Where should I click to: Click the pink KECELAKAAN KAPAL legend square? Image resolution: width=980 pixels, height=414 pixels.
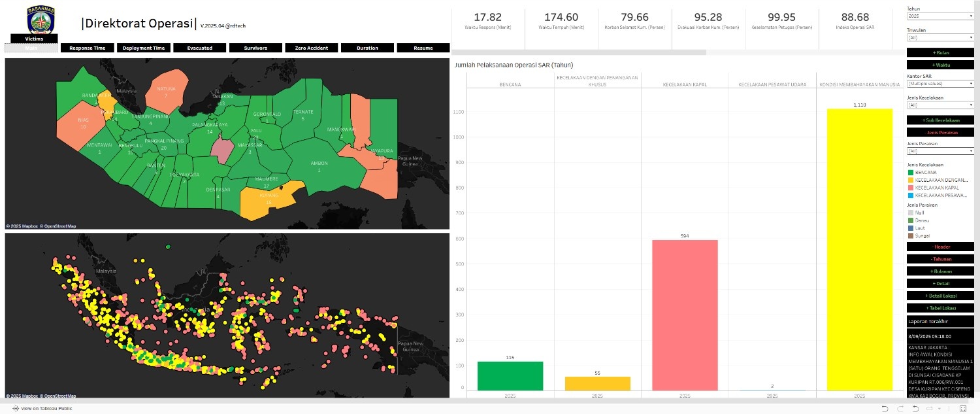point(911,187)
